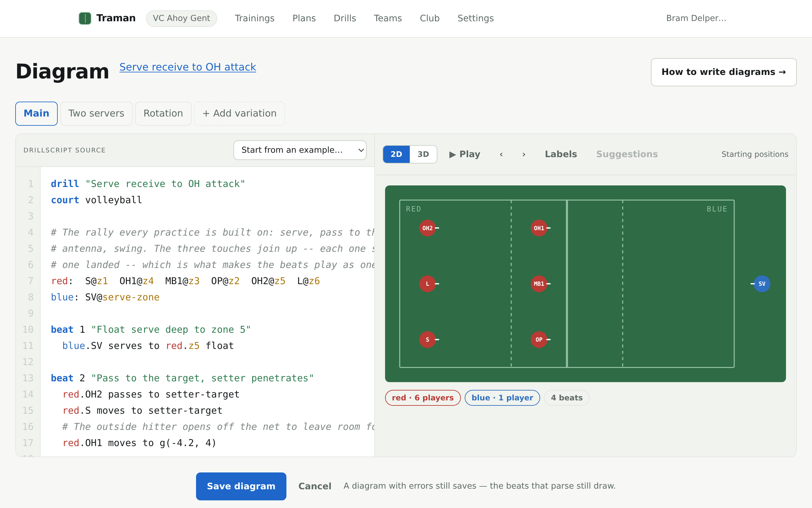812x508 pixels.
Task: Open the How to write diagrams guide
Action: 724,72
